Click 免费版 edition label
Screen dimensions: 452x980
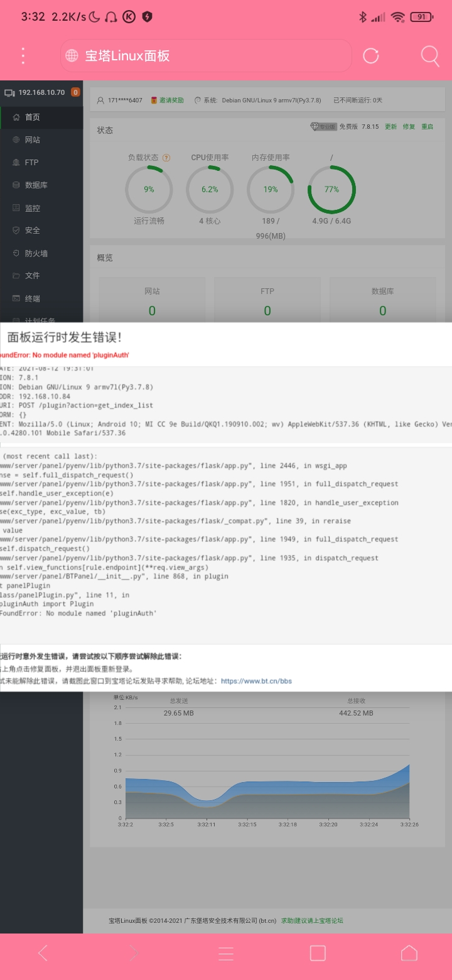tap(348, 127)
